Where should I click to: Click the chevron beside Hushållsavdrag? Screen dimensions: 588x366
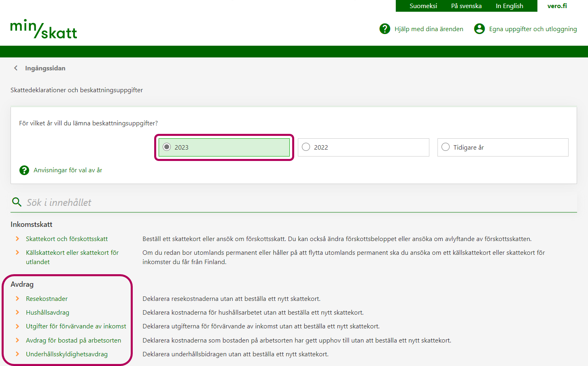point(17,312)
